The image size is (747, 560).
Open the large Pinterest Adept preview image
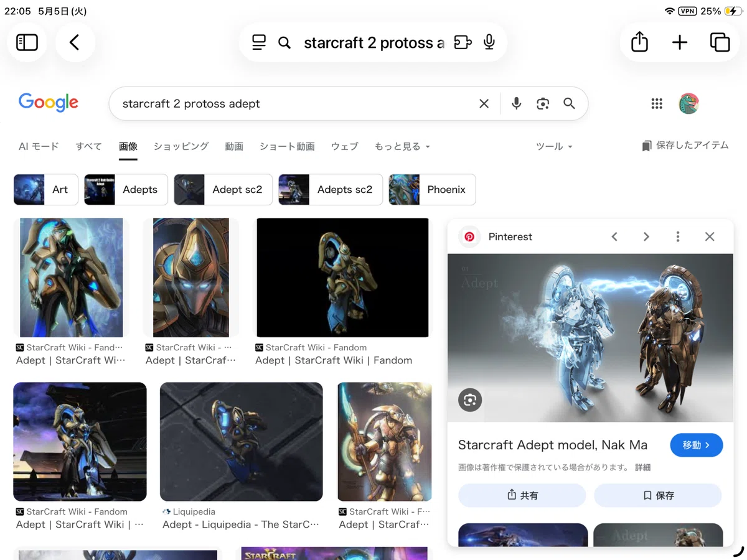click(590, 338)
